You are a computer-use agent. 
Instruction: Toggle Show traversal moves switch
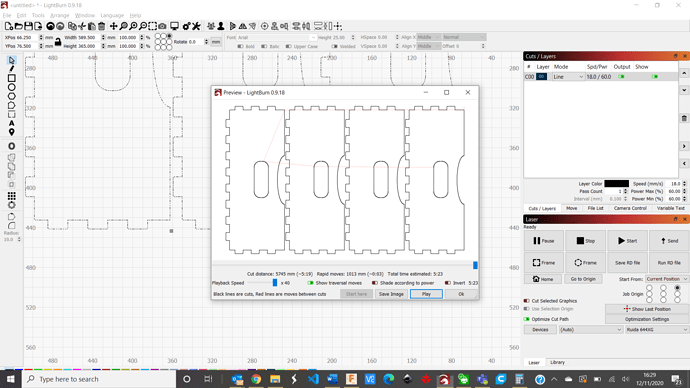point(310,283)
